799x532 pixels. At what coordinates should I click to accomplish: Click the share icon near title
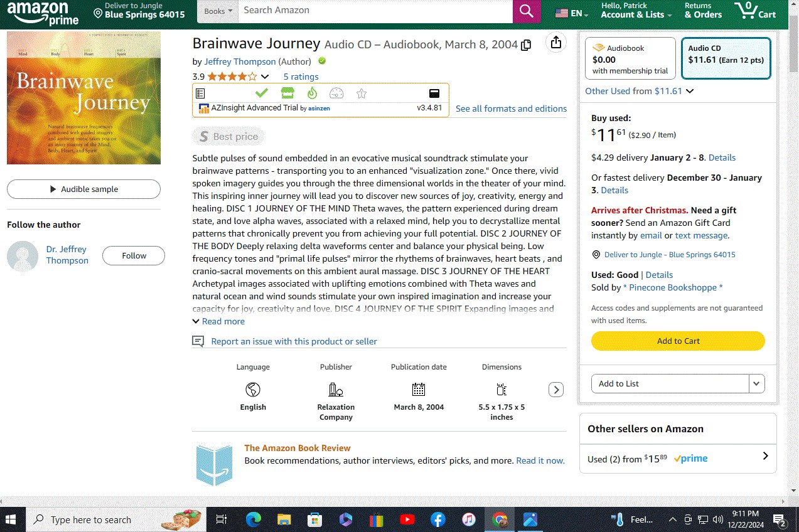click(555, 42)
